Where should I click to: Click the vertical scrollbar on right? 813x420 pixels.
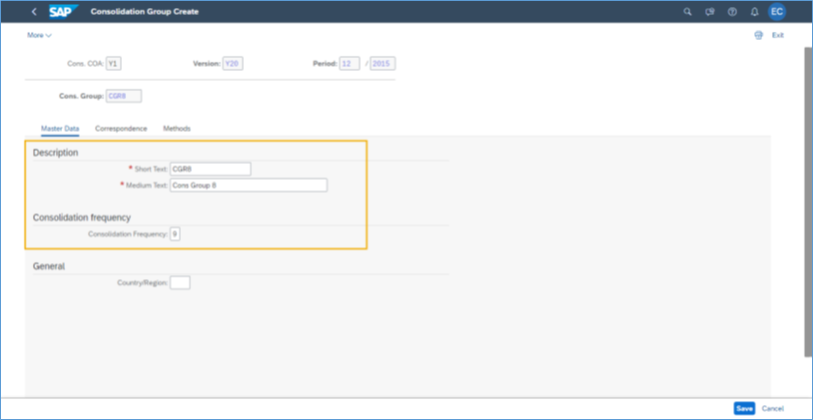coord(807,200)
